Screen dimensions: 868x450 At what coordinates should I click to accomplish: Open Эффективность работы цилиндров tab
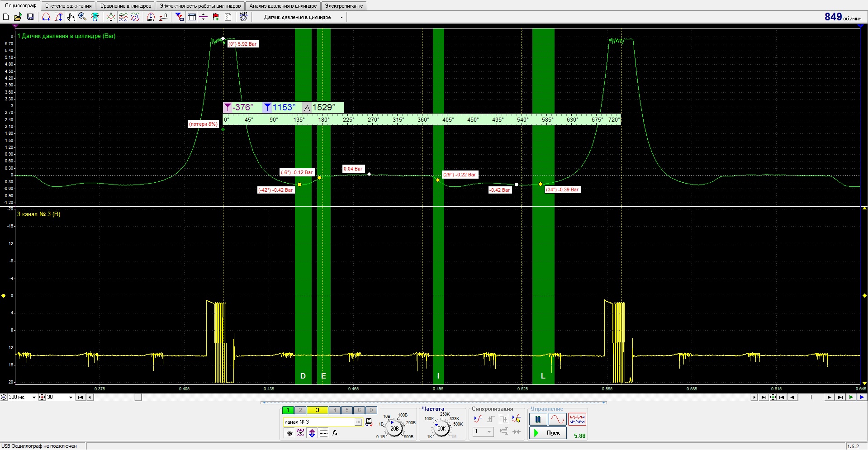[x=200, y=6]
